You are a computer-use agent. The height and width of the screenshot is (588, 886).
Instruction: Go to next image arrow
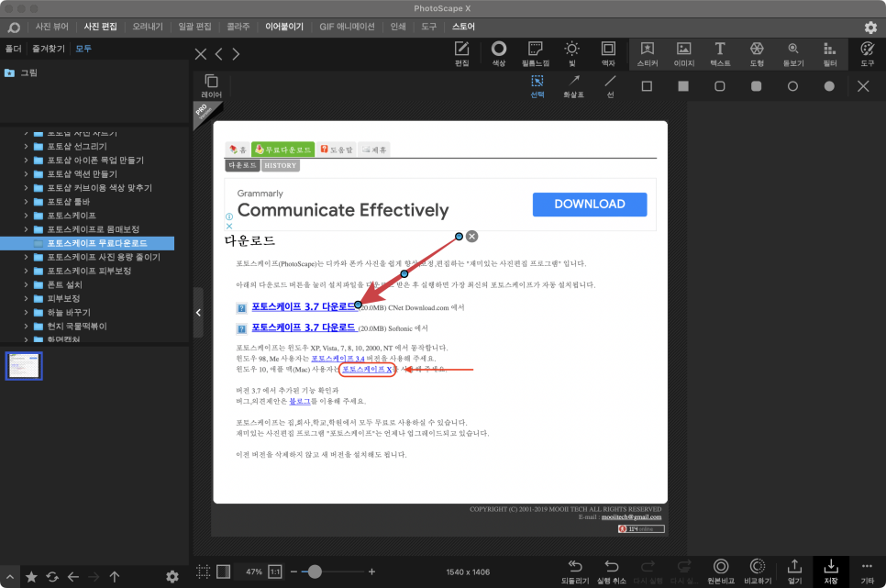pos(236,54)
